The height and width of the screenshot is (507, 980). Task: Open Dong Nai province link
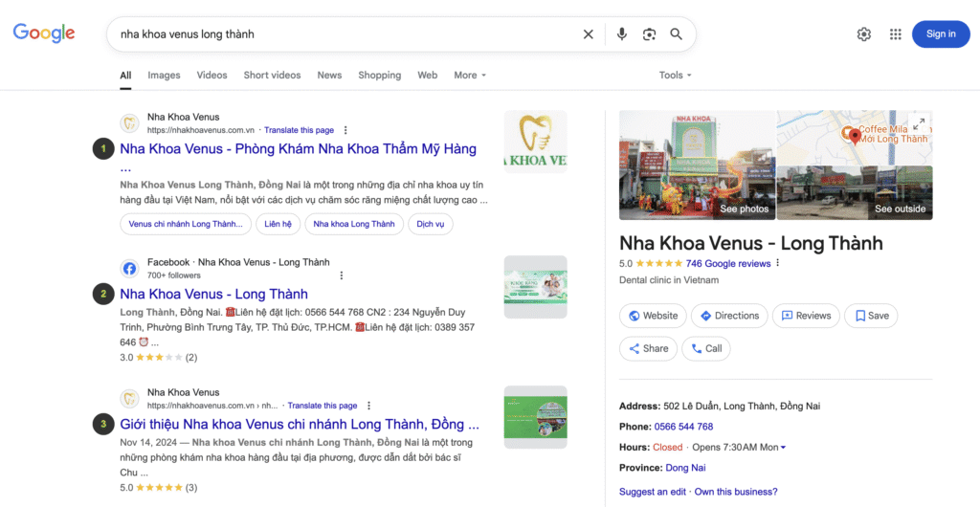tap(685, 468)
